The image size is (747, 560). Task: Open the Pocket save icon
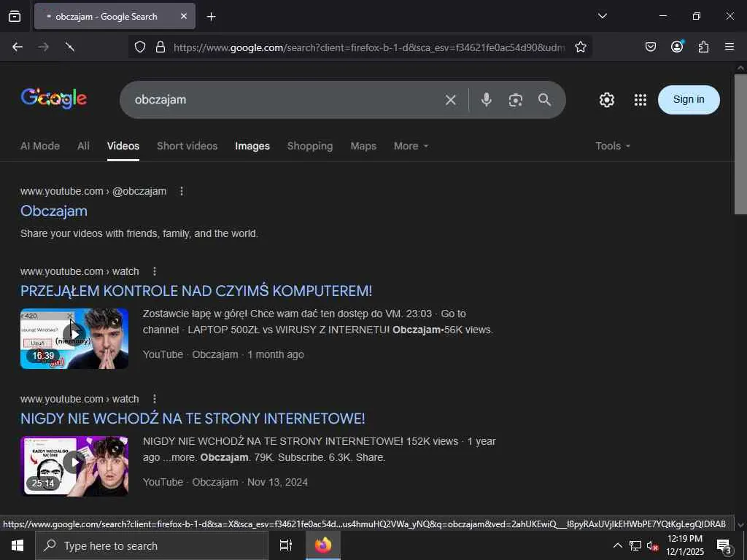point(650,47)
